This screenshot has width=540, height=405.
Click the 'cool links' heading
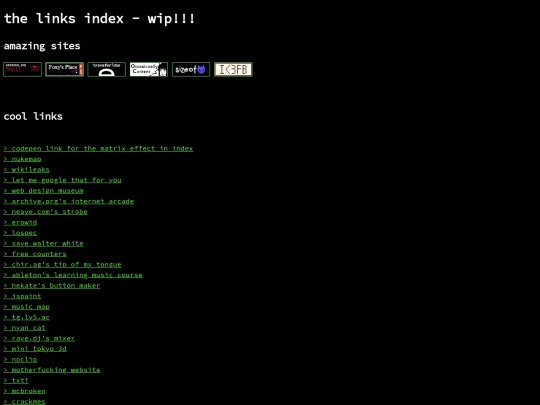tap(33, 116)
